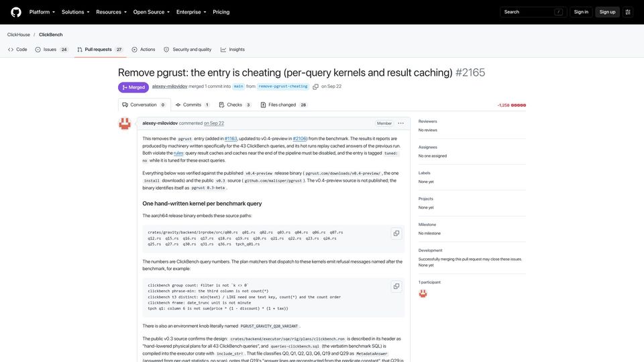Open the main base branch label
This screenshot has width=644, height=362.
point(238,86)
